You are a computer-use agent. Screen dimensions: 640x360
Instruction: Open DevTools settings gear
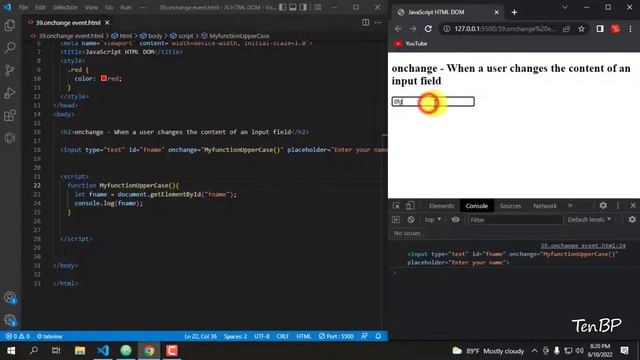click(x=603, y=206)
